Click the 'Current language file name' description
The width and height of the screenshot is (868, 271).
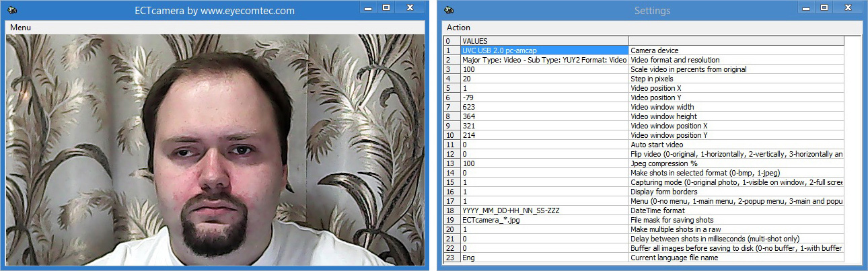[x=736, y=258]
